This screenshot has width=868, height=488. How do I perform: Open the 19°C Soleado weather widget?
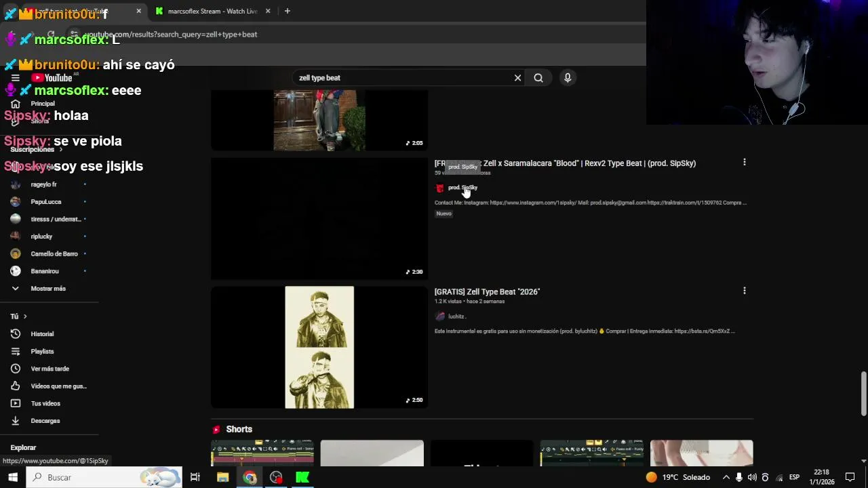pos(677,477)
